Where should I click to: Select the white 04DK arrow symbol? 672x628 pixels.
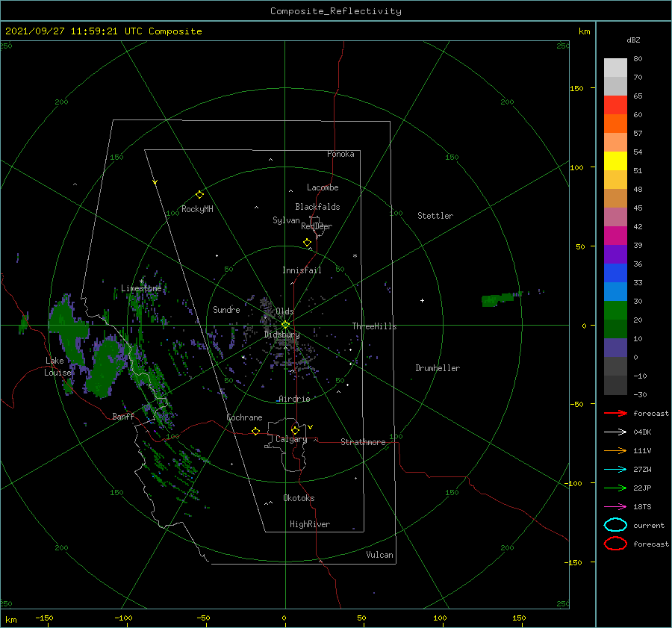point(615,432)
